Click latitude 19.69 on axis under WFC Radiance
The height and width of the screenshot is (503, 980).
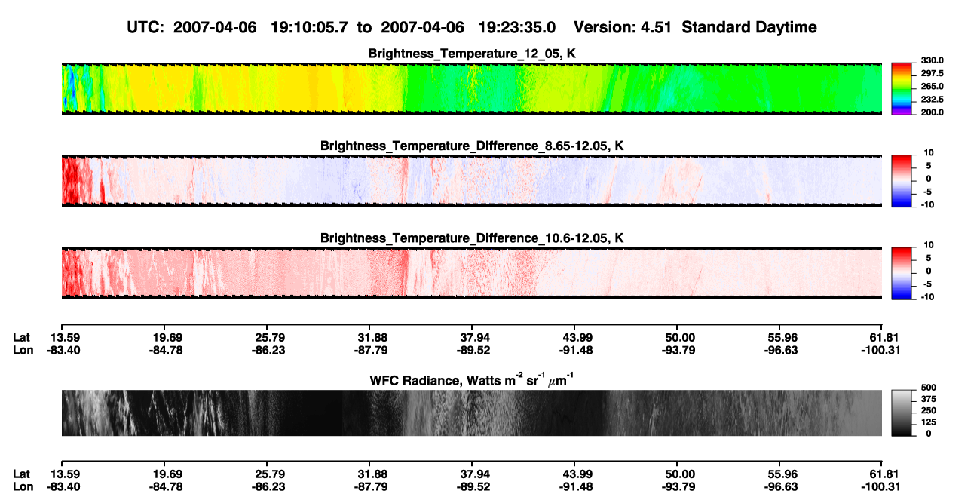164,474
